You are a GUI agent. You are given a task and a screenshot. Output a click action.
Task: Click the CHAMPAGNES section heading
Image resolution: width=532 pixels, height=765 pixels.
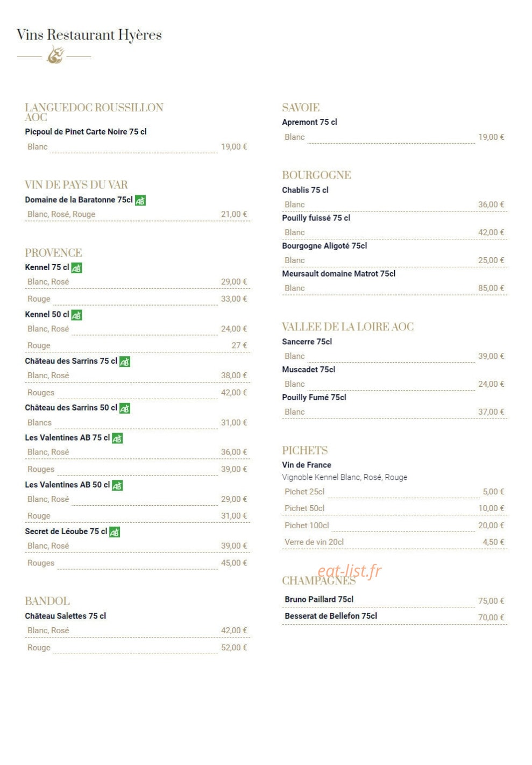click(x=318, y=581)
